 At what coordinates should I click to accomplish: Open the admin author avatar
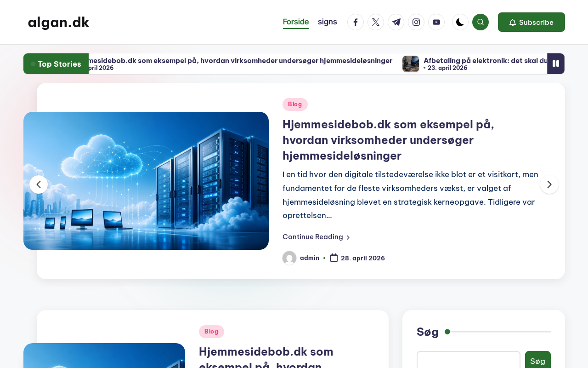coord(289,258)
